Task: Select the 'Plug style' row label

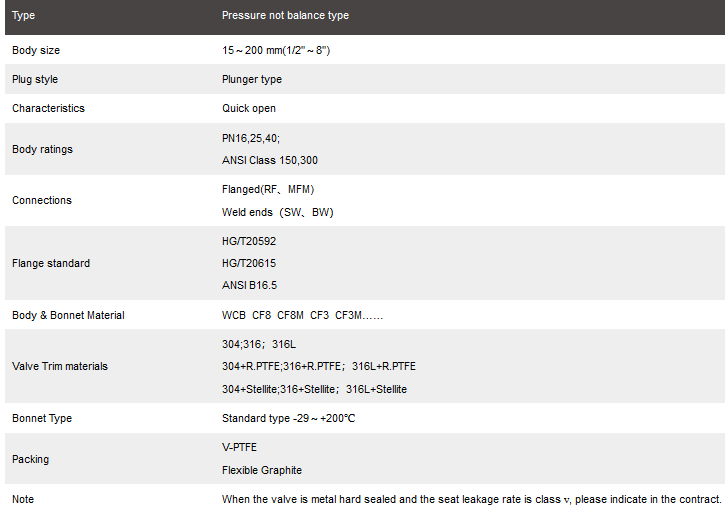Action: (35, 79)
